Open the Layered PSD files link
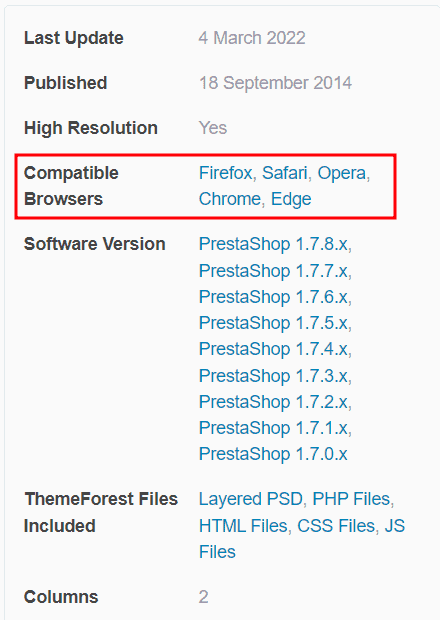 tap(251, 499)
